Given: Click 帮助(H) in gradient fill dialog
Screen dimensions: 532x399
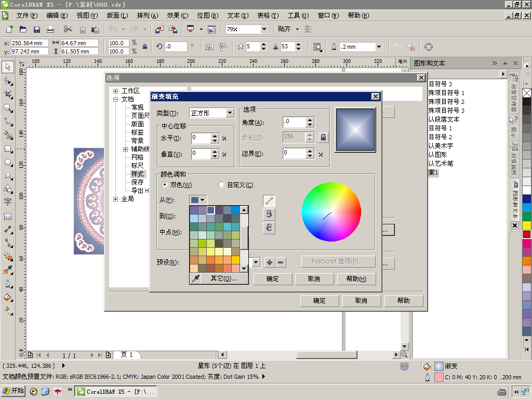Looking at the screenshot, I should click(356, 279).
